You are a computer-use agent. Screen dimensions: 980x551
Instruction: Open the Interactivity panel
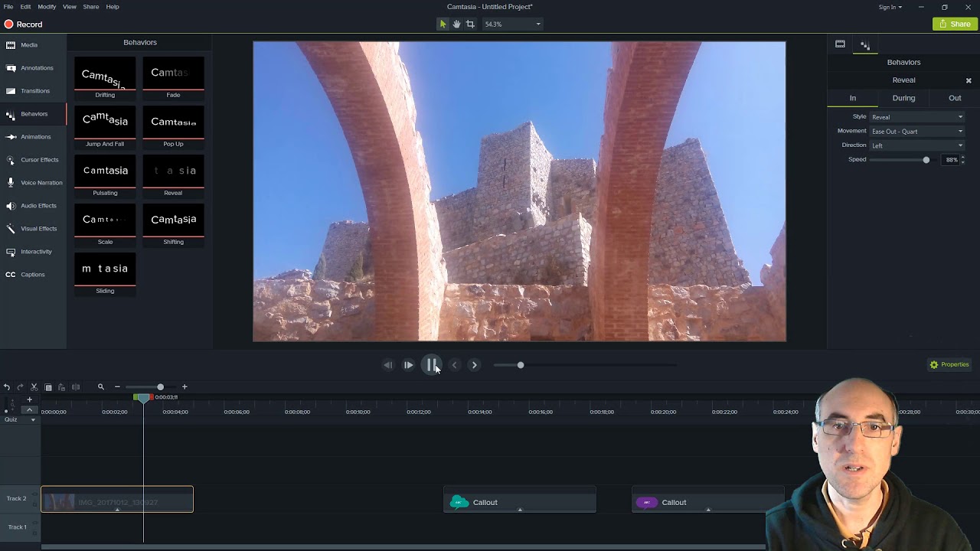33,252
